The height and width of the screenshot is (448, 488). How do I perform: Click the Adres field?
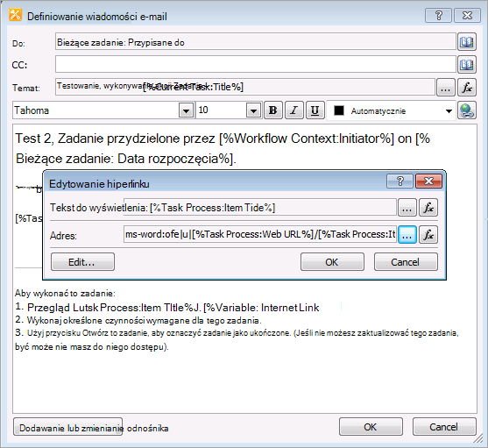(x=260, y=234)
